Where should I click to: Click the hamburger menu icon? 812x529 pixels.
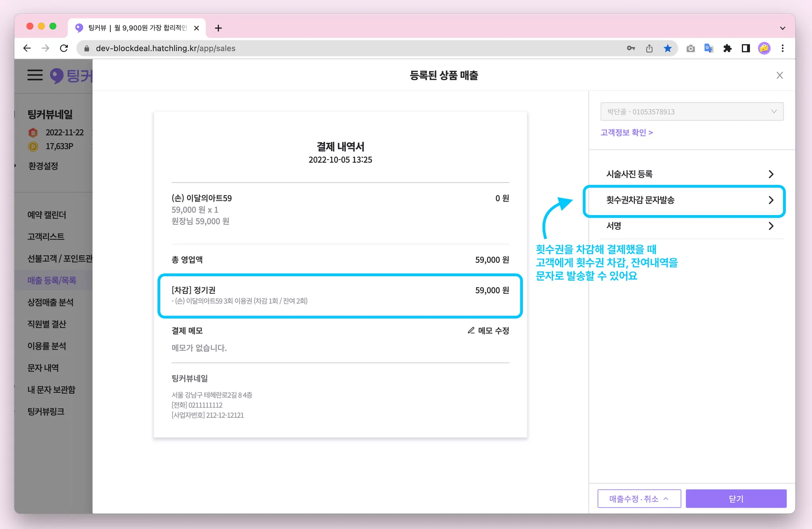[x=35, y=75]
